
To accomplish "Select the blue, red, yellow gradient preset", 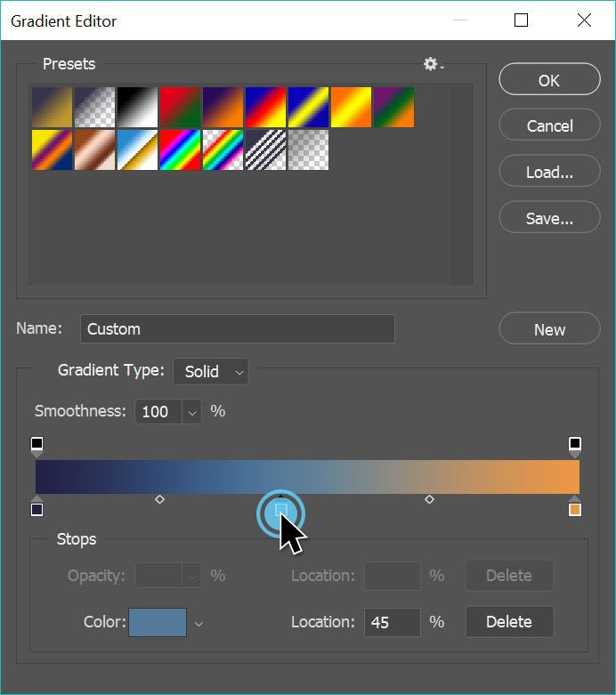I will [265, 108].
